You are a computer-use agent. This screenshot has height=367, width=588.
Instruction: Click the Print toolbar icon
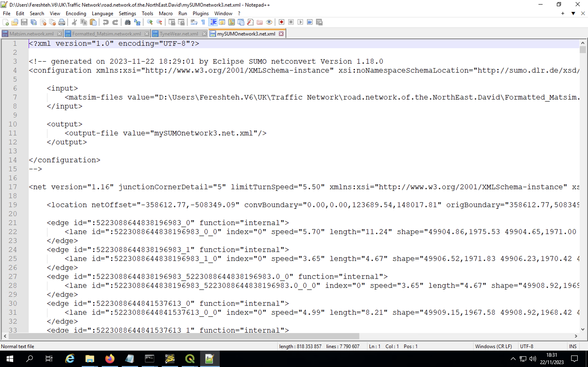[x=62, y=22]
